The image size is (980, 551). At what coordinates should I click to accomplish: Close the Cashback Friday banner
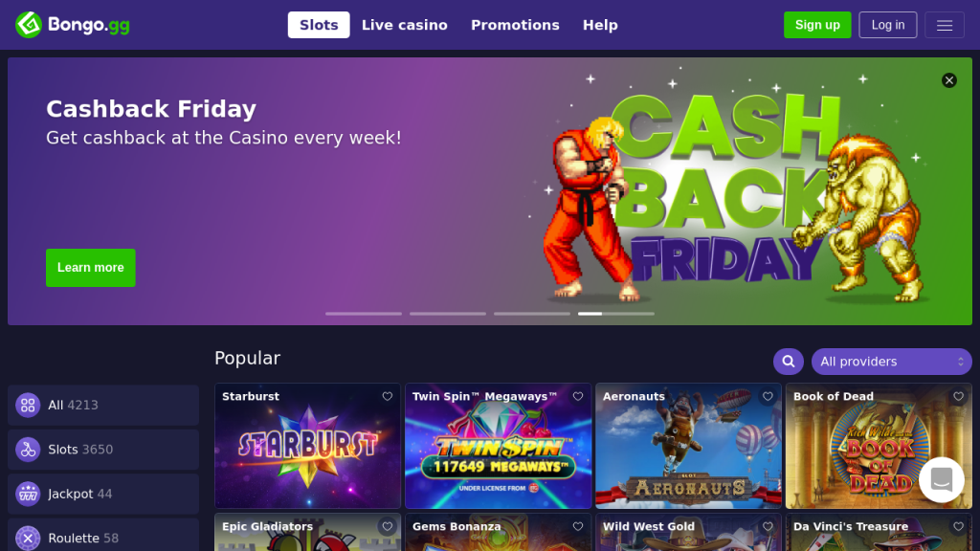coord(948,80)
